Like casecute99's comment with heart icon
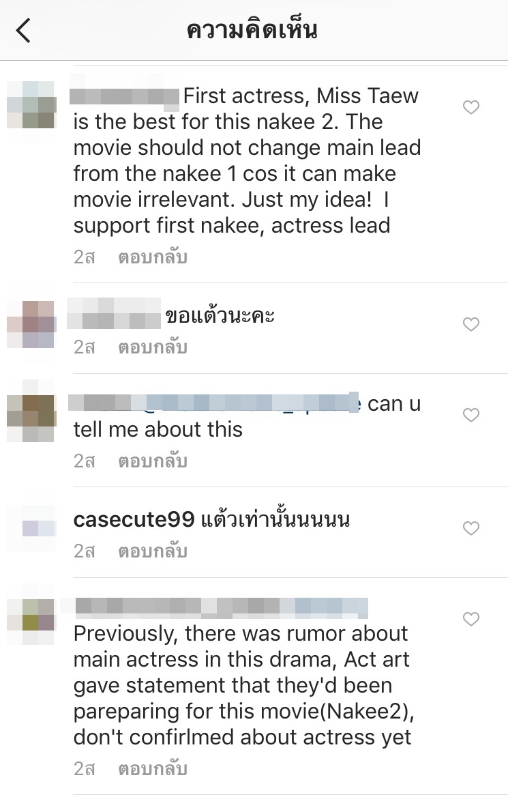 (x=470, y=528)
